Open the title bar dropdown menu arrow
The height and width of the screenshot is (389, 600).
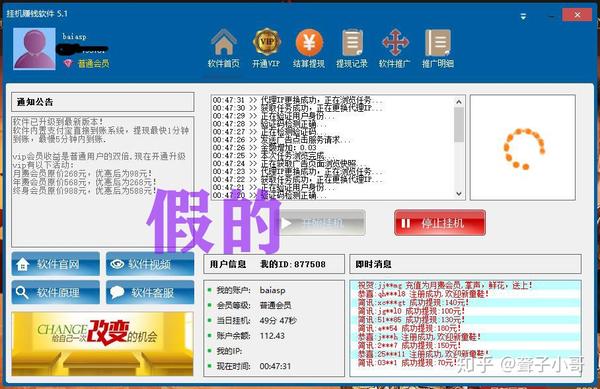[x=523, y=16]
